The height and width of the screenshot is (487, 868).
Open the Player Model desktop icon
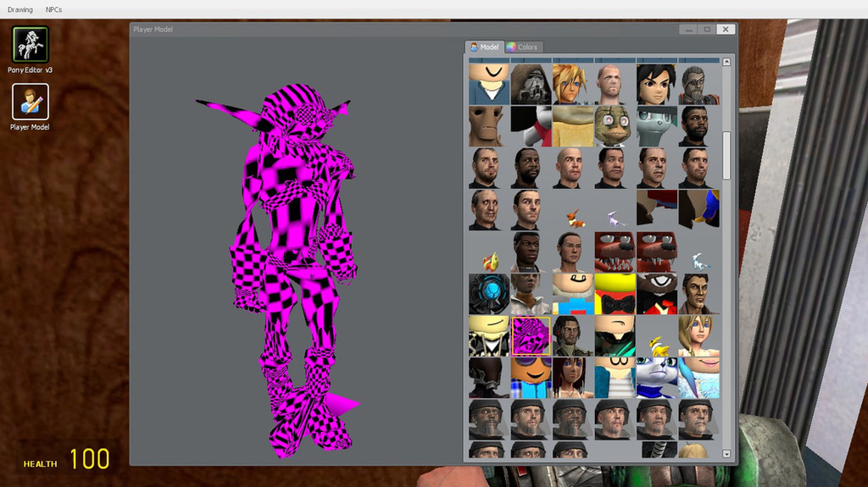pyautogui.click(x=31, y=102)
